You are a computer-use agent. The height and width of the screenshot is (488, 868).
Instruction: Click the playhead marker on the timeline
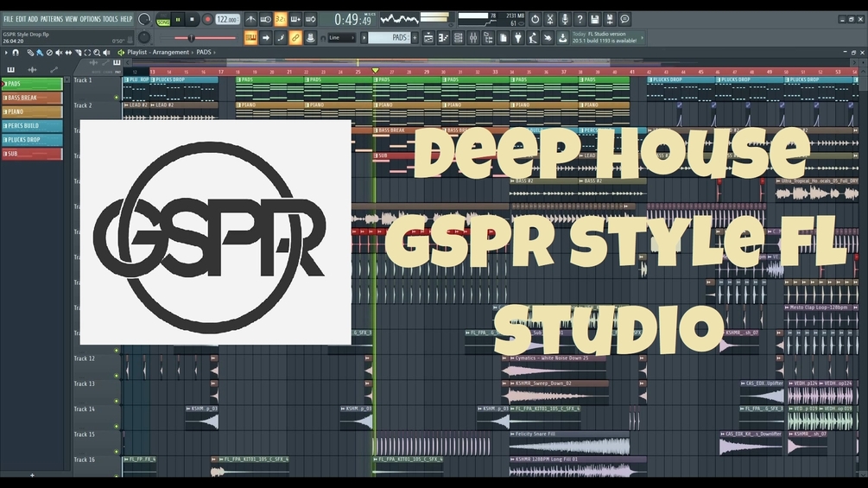click(376, 71)
